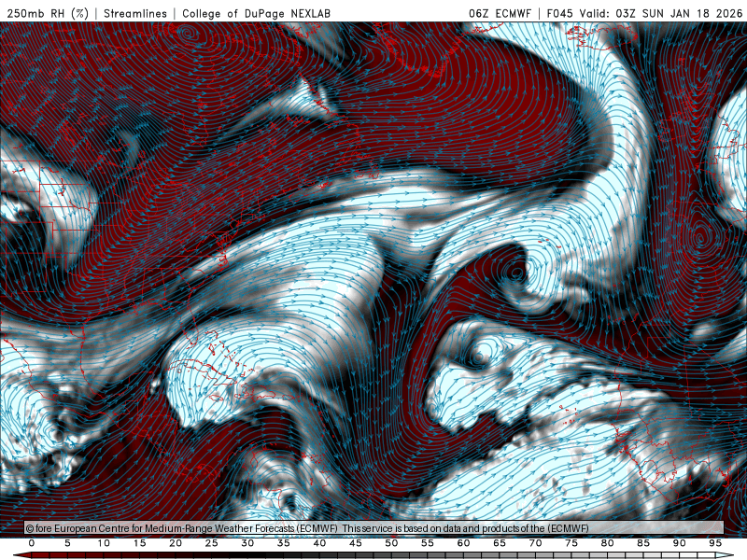Click the '60' label on the RH scale
The image size is (747, 560).
coord(463,543)
